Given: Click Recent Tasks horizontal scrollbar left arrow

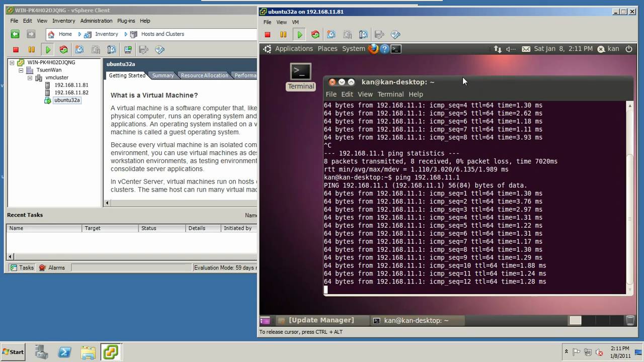Looking at the screenshot, I should (x=11, y=256).
